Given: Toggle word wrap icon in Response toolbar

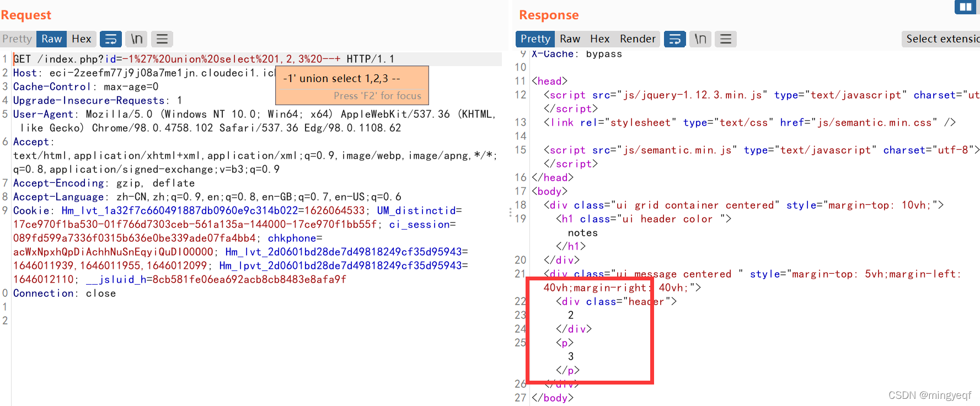Looking at the screenshot, I should (674, 39).
